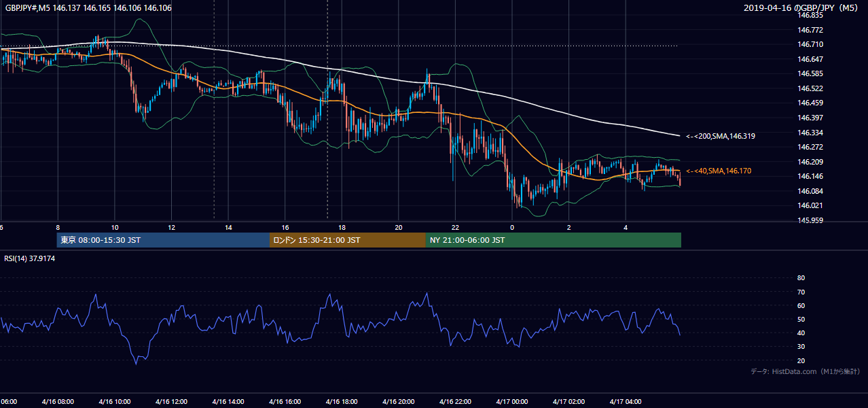Image resolution: width=868 pixels, height=408 pixels.
Task: Click the 146.835 price axis label
Action: pyautogui.click(x=811, y=15)
